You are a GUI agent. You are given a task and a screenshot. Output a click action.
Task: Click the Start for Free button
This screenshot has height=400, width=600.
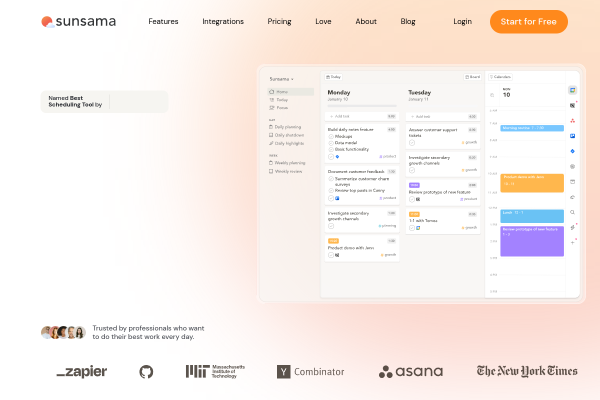click(x=529, y=22)
